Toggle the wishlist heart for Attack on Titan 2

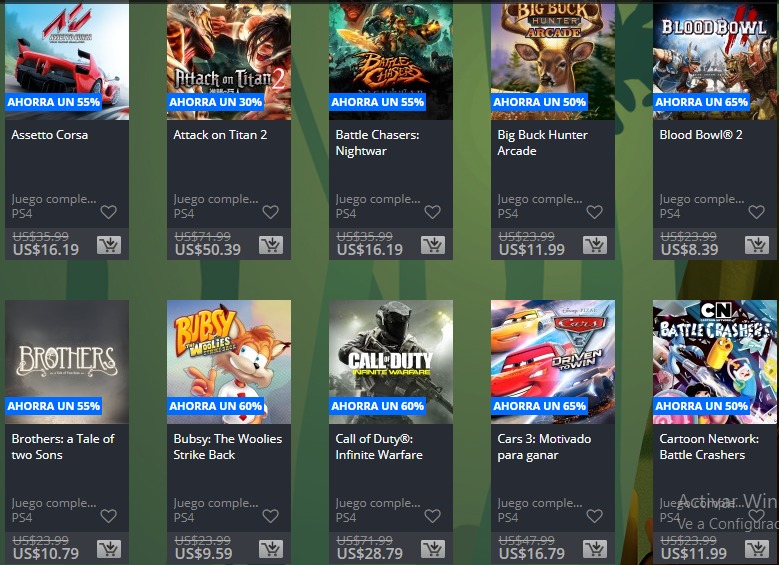click(x=270, y=212)
